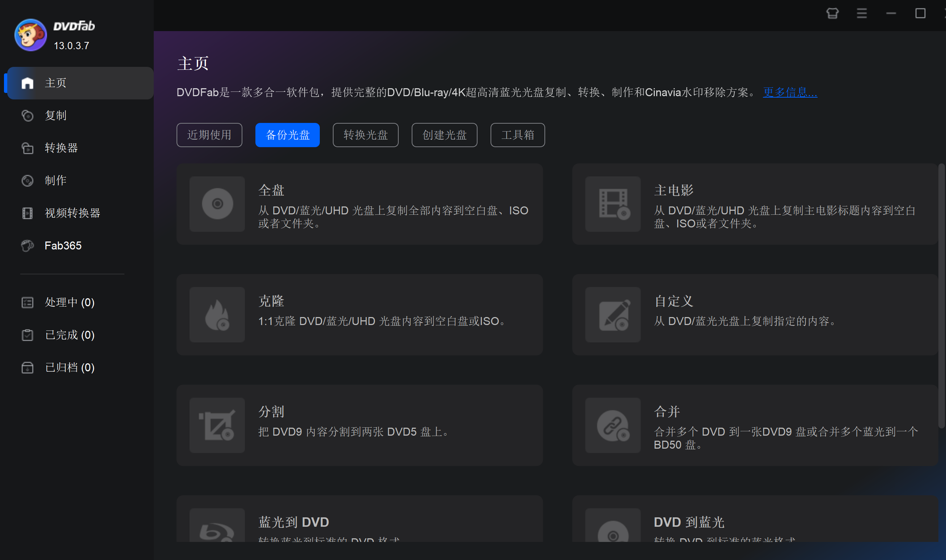
Task: Open the skin/theme shirt icon
Action: pyautogui.click(x=832, y=14)
